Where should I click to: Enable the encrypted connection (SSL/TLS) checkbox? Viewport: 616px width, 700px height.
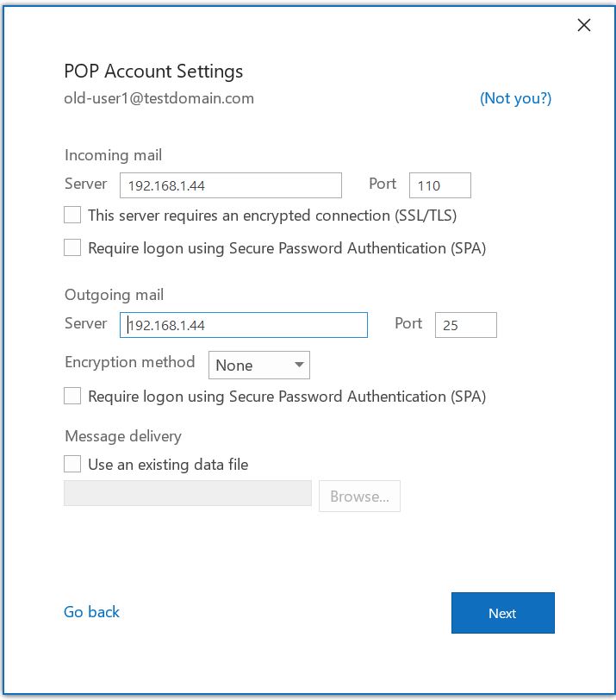[x=73, y=215]
